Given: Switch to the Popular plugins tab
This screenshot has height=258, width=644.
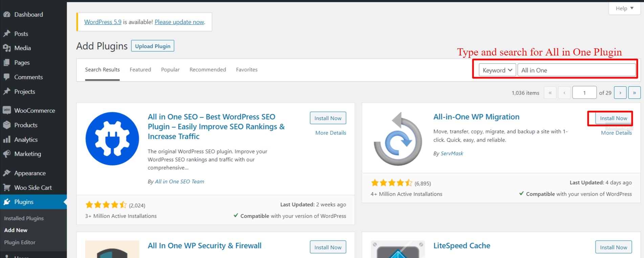Looking at the screenshot, I should [x=170, y=70].
